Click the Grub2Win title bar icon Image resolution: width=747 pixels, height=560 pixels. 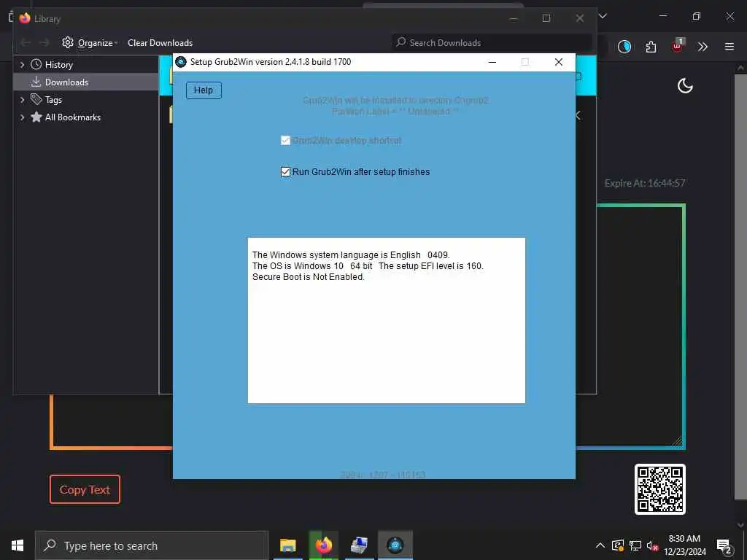(x=181, y=62)
